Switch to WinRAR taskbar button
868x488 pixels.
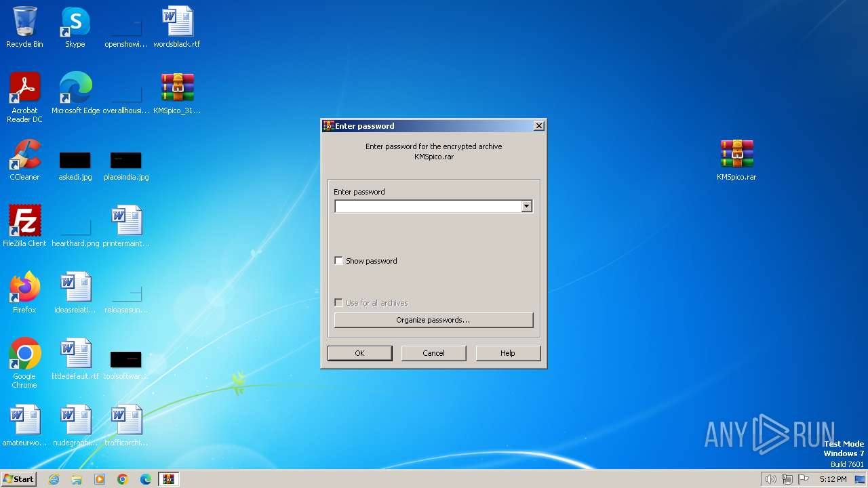[169, 479]
